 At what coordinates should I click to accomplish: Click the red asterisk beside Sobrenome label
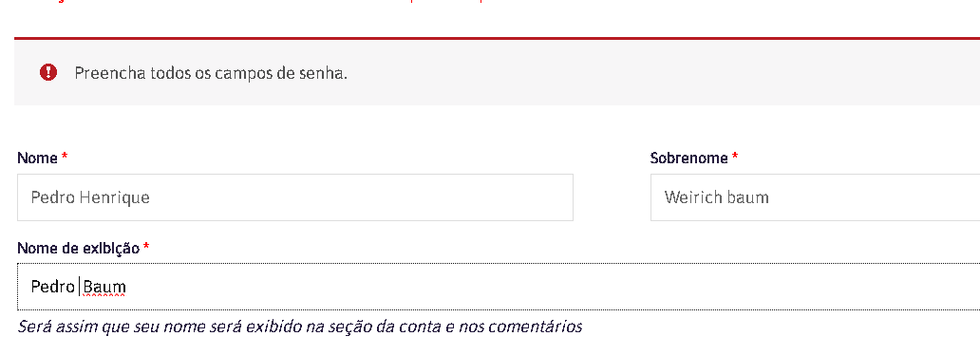point(735,157)
